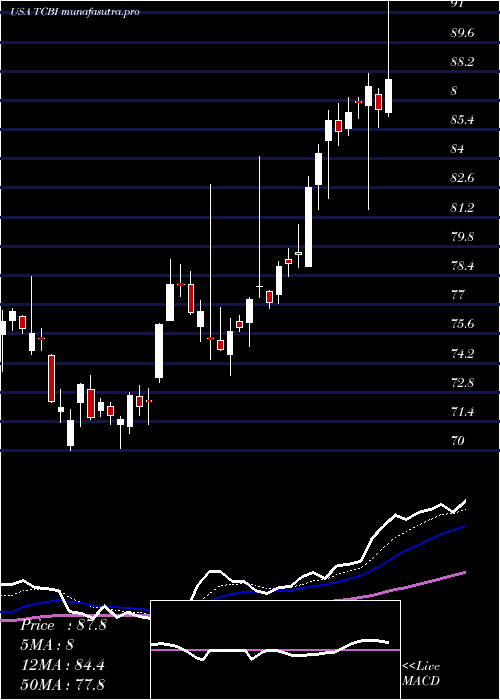Click the 85.4 price axis label
Image resolution: width=500 pixels, height=700 pixels.
[462, 120]
